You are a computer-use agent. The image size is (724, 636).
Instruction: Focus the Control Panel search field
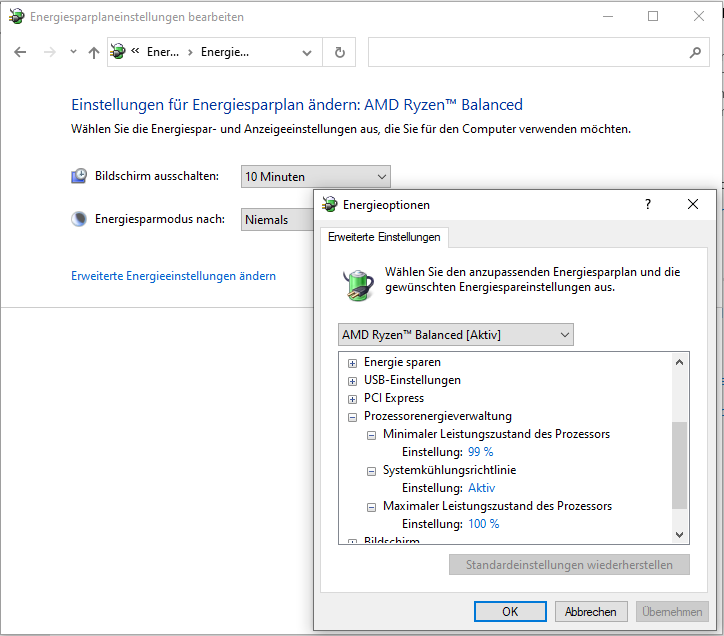pyautogui.click(x=538, y=52)
